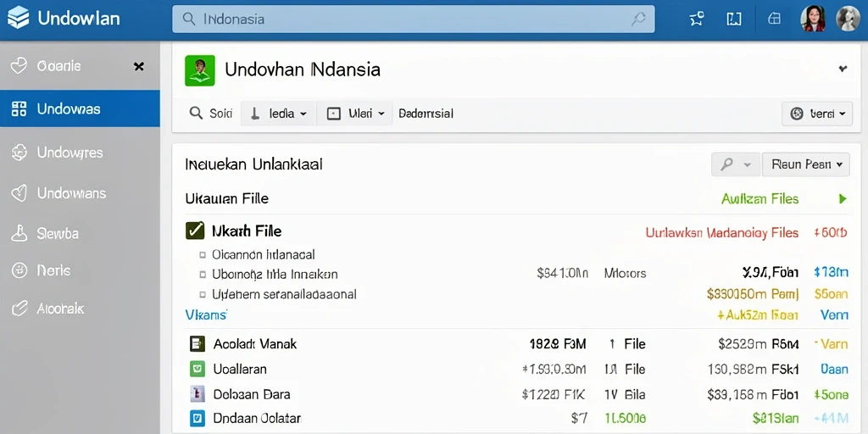The image size is (868, 434).
Task: Click the home icon in top bar
Action: pos(774,19)
